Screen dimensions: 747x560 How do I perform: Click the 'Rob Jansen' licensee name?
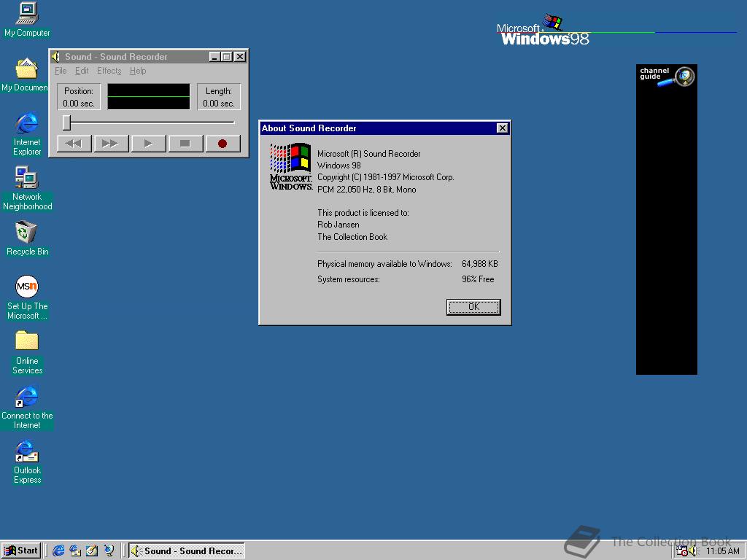(x=338, y=225)
